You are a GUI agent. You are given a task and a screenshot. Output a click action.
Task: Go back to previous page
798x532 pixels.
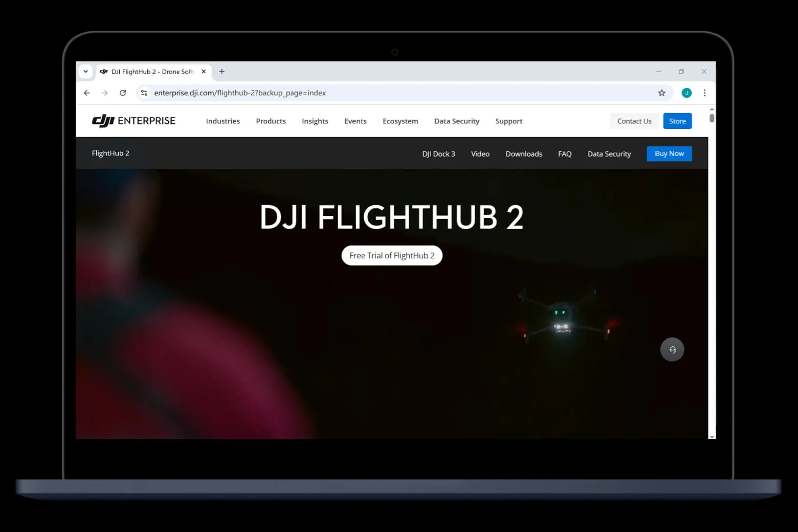pos(87,93)
